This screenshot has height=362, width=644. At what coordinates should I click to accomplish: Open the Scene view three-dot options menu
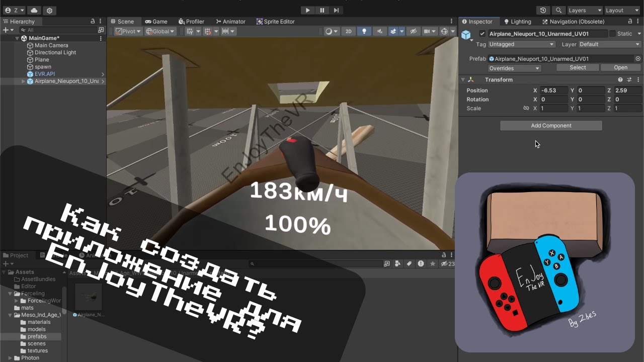click(x=452, y=22)
